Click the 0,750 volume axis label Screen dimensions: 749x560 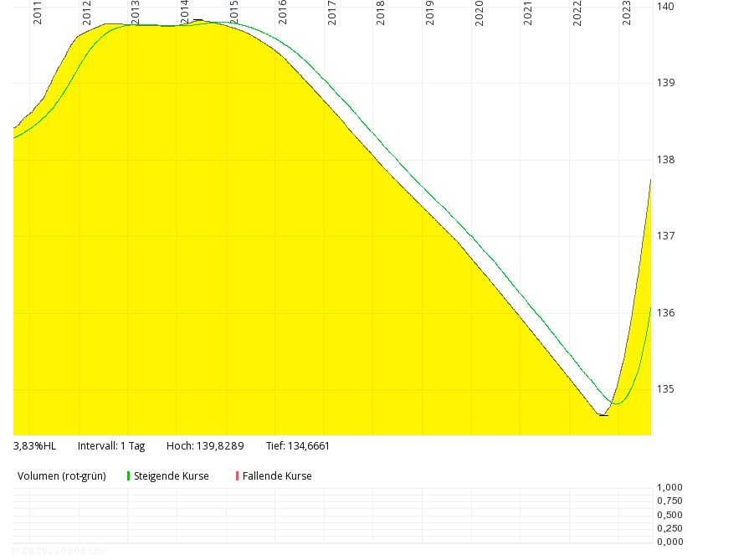pyautogui.click(x=669, y=501)
